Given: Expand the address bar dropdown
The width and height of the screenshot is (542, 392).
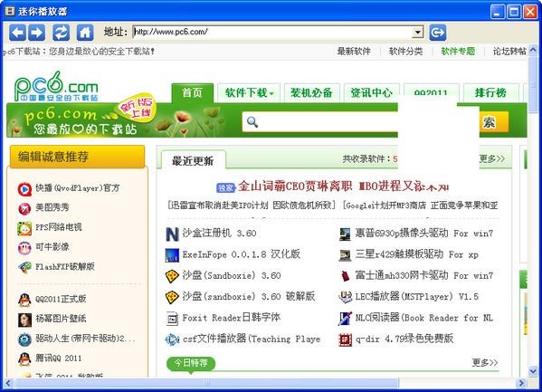Looking at the screenshot, I should [x=417, y=33].
